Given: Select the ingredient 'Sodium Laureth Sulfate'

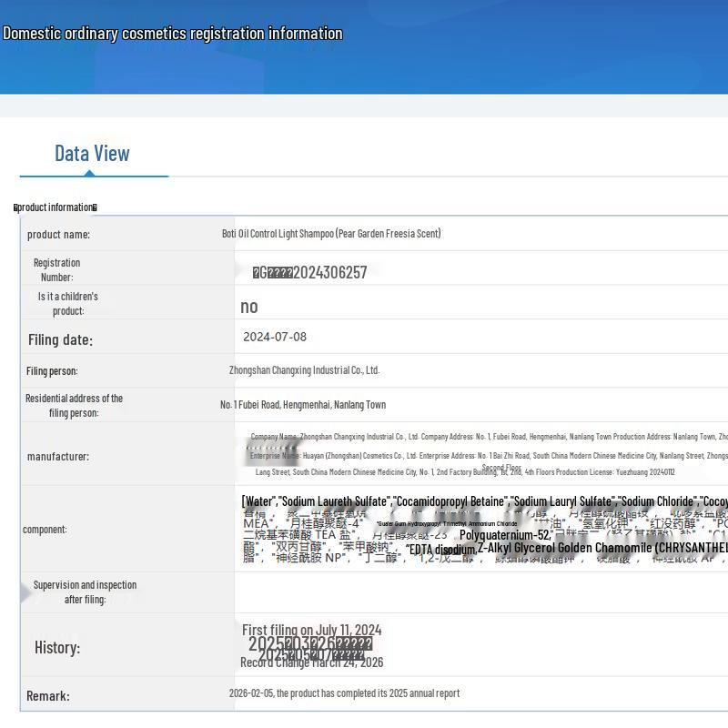Looking at the screenshot, I should (334, 501).
